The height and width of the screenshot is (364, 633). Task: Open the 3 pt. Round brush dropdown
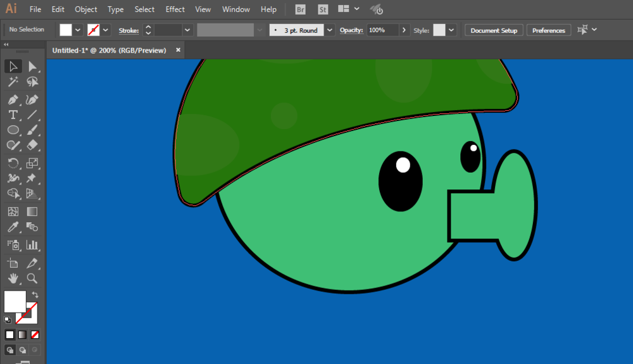[x=330, y=30]
